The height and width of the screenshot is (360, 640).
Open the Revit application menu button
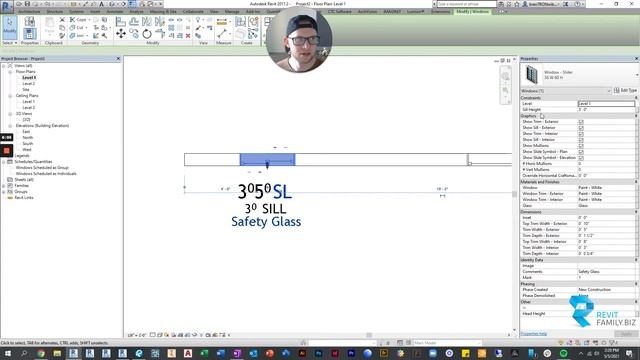[x=6, y=6]
